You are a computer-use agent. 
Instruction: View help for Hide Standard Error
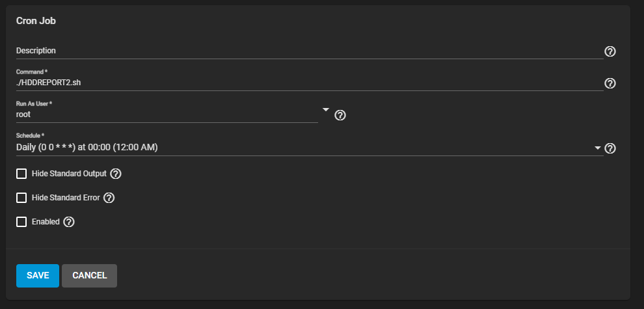[109, 198]
